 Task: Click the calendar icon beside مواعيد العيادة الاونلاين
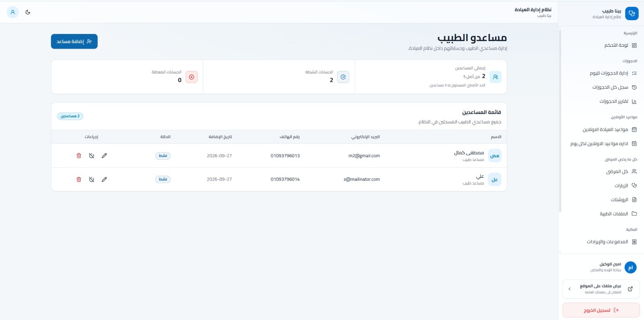coord(634,130)
